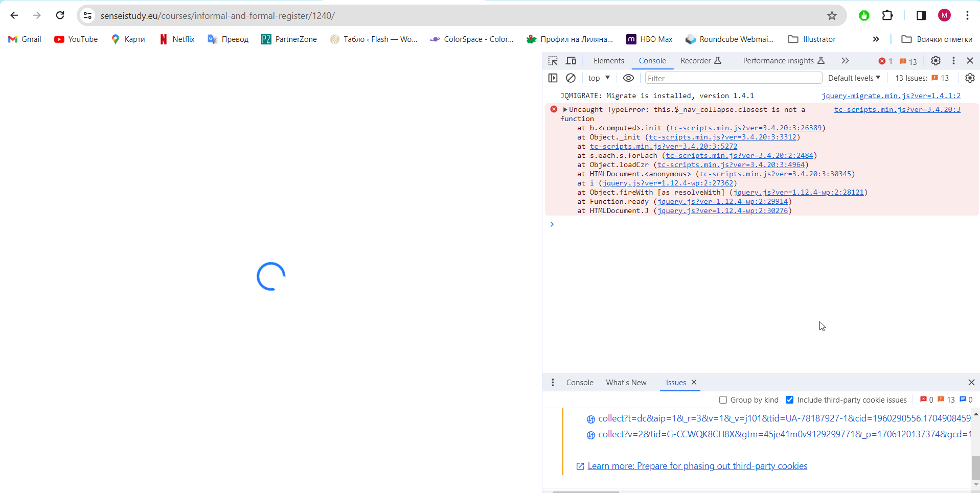980x493 pixels.
Task: Open tc-scripts.min.js:3 source link on error
Action: point(897,109)
